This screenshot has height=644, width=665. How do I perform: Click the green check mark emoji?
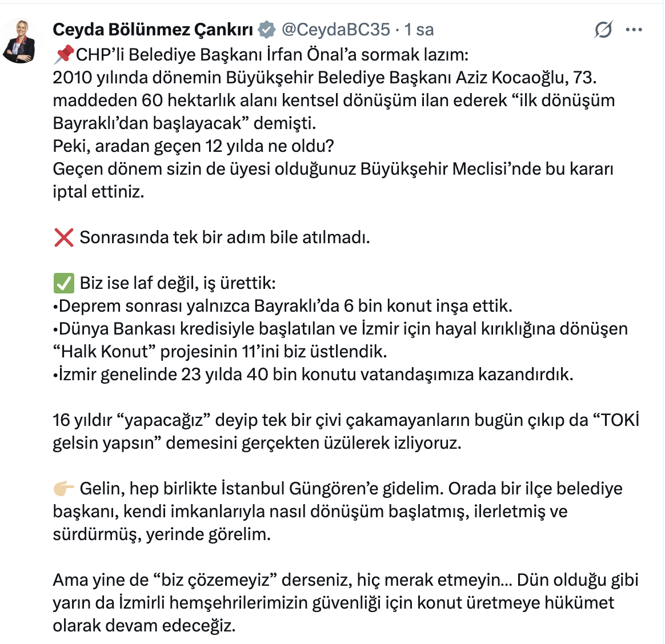(63, 283)
